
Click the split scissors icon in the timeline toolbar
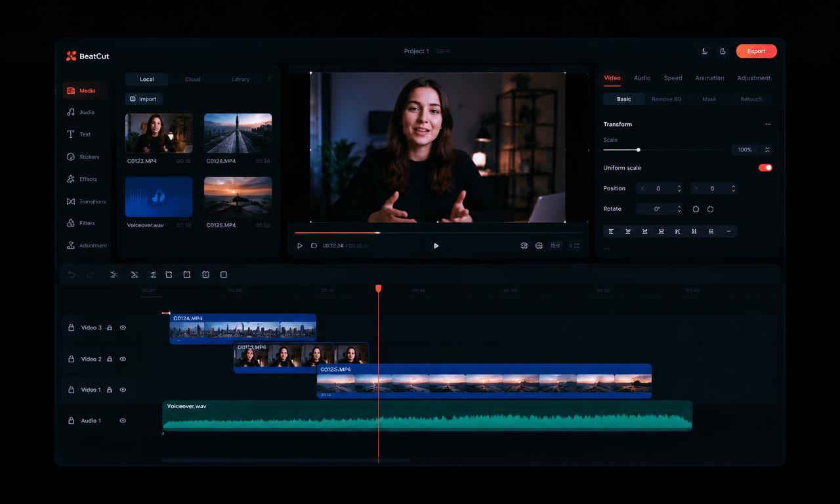tap(114, 274)
